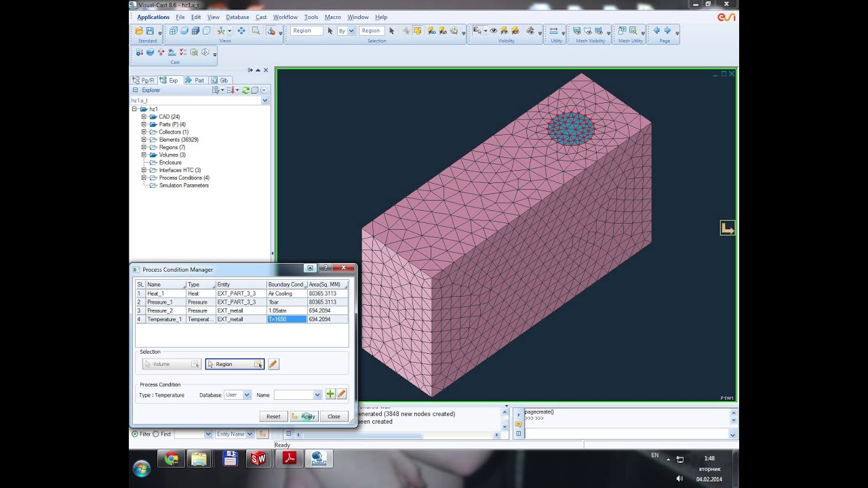Click the Apply button
Image resolution: width=868 pixels, height=488 pixels.
pos(304,416)
